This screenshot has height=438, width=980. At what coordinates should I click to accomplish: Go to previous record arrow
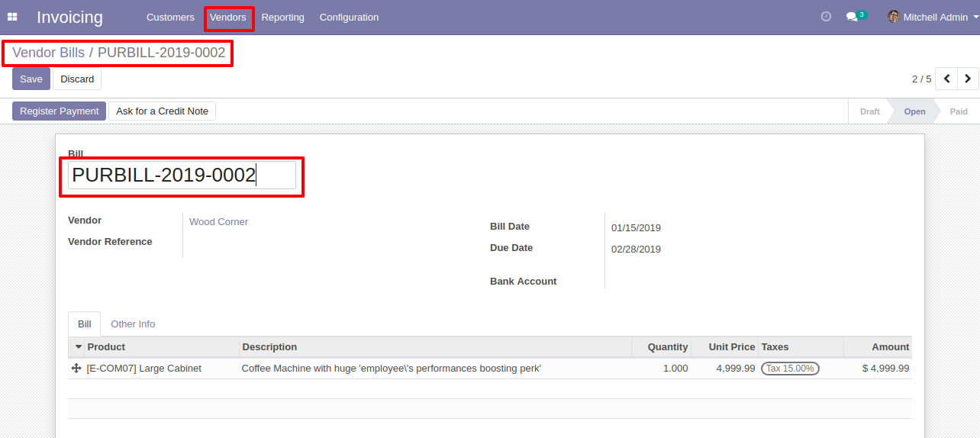(946, 79)
